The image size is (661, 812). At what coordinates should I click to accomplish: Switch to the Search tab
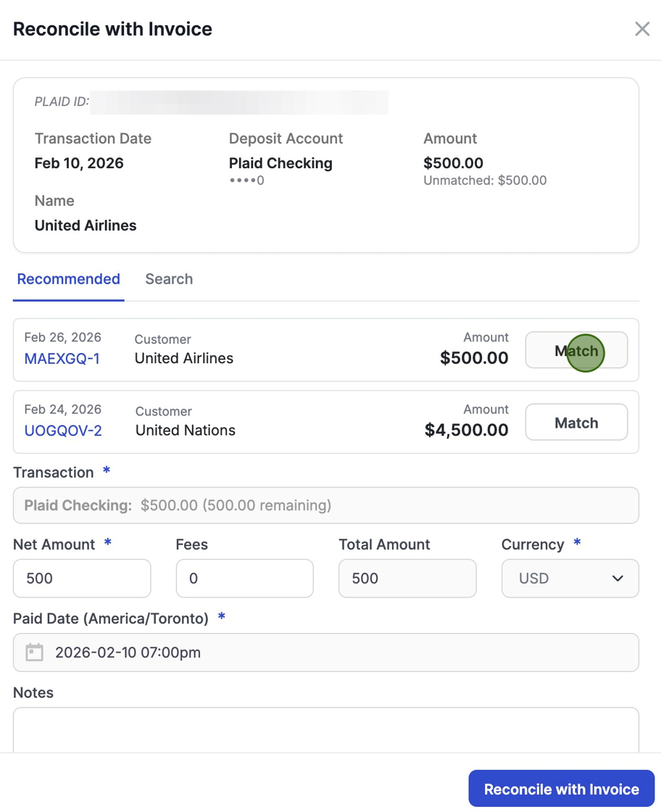[x=169, y=279]
